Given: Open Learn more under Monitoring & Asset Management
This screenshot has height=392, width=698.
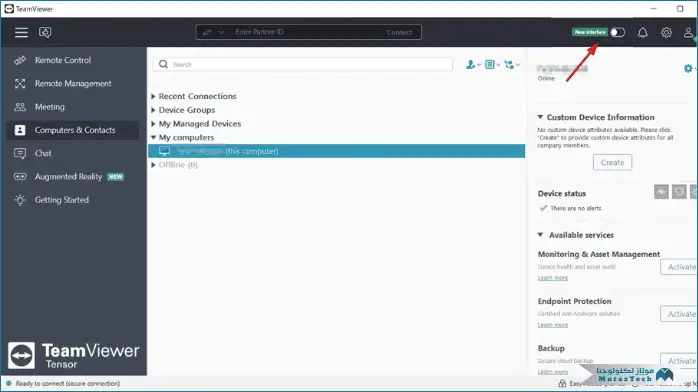Looking at the screenshot, I should [552, 278].
